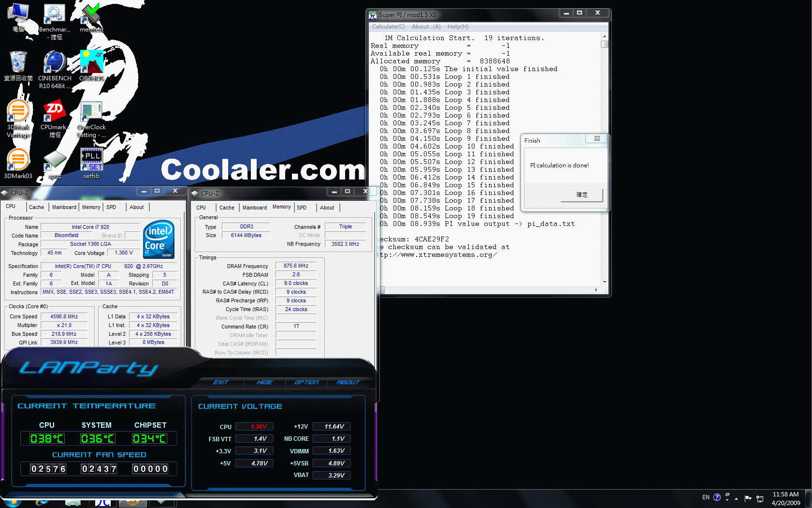Image resolution: width=812 pixels, height=508 pixels.
Task: Click the Intel Core i7 logo
Action: click(x=159, y=239)
